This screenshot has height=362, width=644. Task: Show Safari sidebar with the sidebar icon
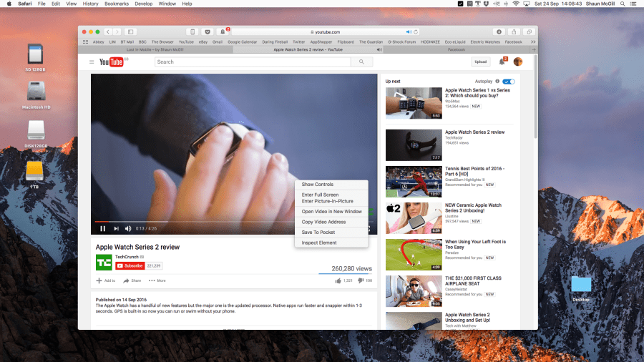pyautogui.click(x=131, y=32)
